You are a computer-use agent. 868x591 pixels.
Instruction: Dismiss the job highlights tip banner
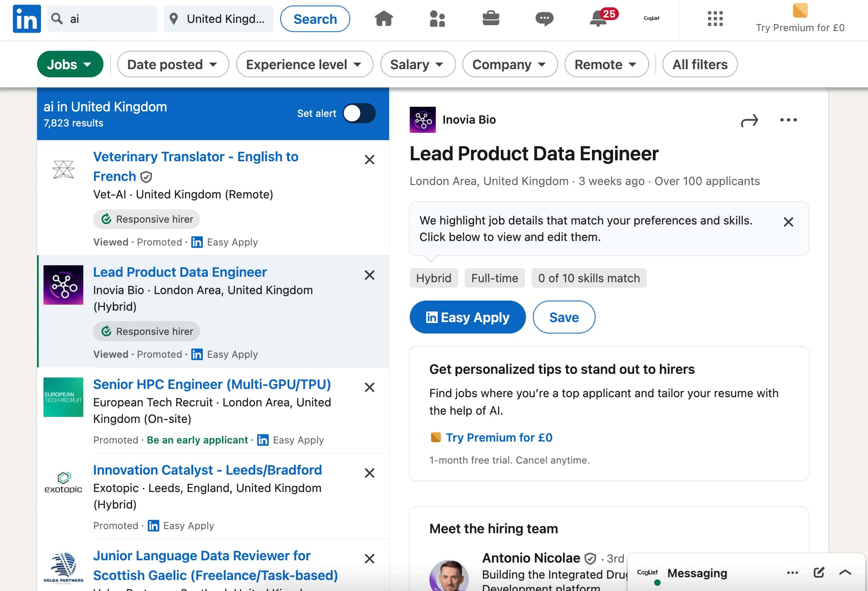(x=788, y=222)
